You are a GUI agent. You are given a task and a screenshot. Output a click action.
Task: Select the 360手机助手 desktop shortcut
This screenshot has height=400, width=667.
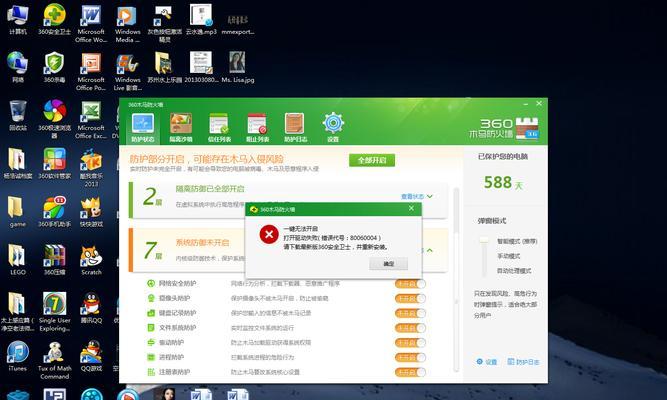point(54,211)
